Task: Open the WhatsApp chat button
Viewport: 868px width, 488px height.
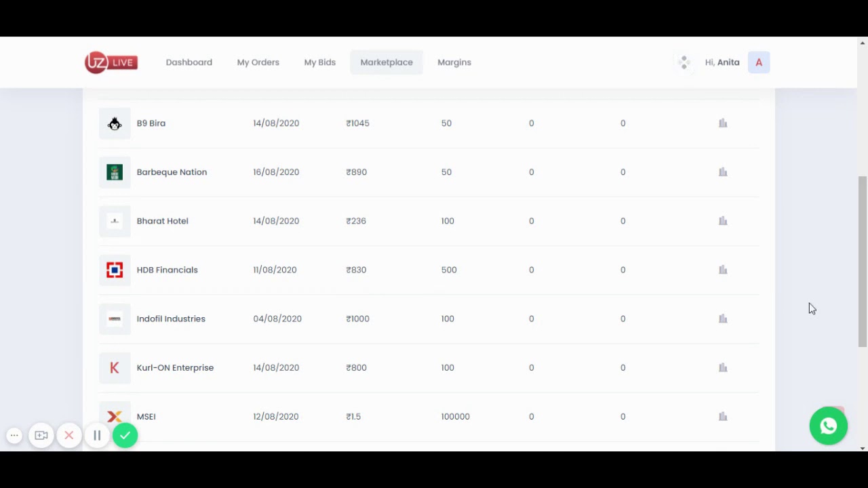Action: (829, 426)
